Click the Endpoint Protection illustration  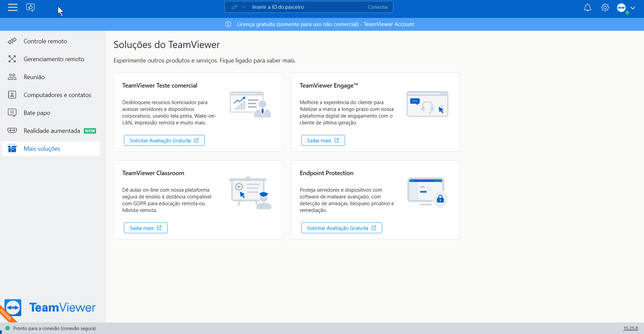click(427, 192)
